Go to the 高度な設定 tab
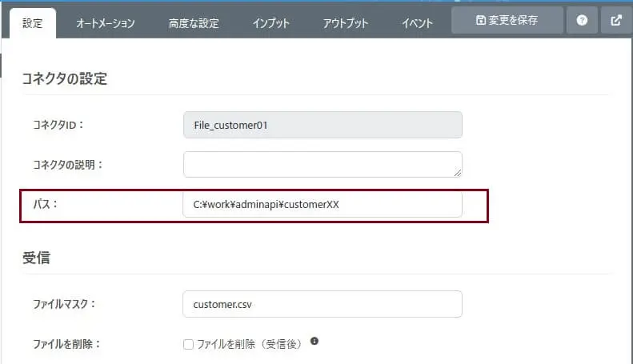Viewport: 633px width, 364px height. pyautogui.click(x=194, y=23)
